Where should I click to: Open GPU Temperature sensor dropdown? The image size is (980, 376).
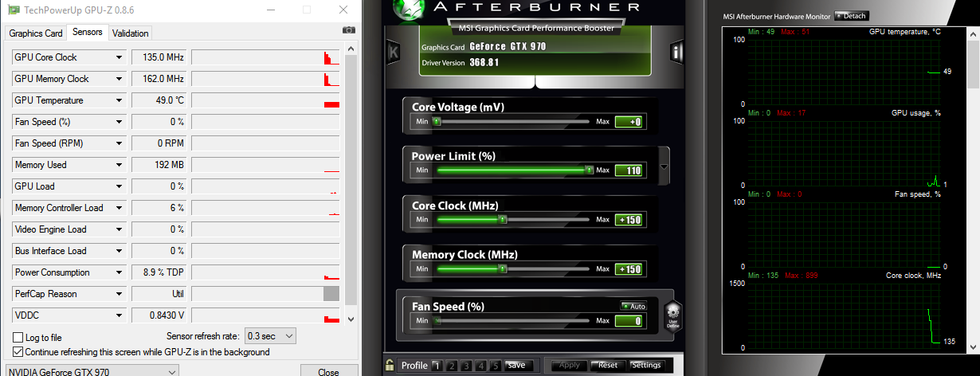click(x=119, y=100)
